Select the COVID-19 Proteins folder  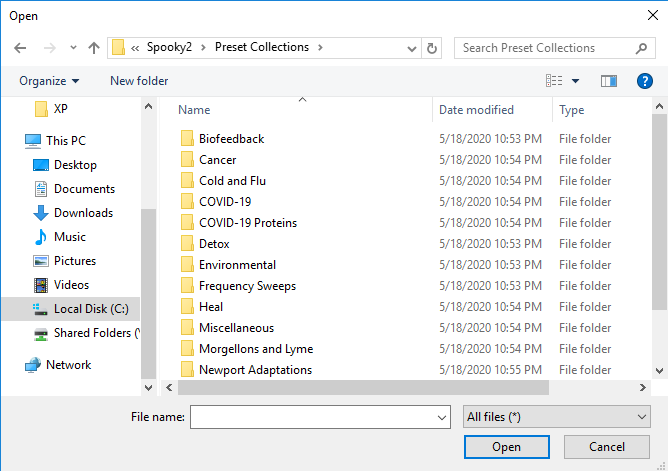pyautogui.click(x=247, y=223)
